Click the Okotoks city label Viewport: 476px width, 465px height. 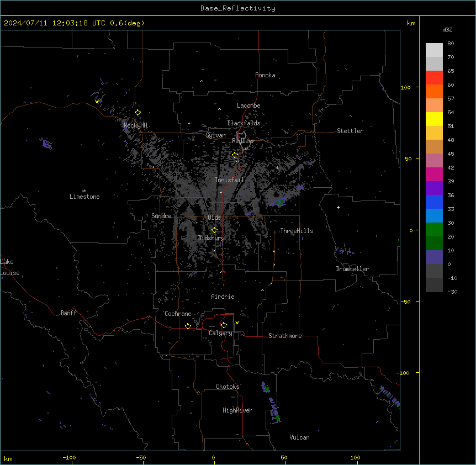pos(228,387)
